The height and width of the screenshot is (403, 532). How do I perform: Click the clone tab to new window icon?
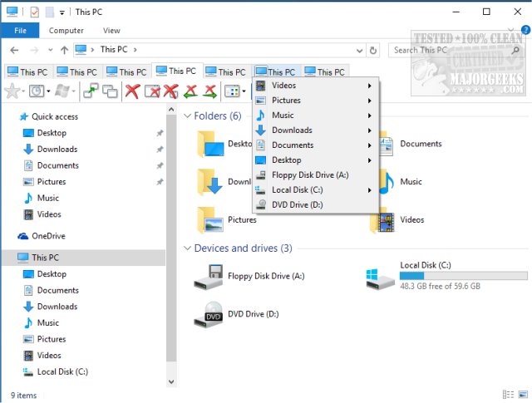tap(91, 91)
